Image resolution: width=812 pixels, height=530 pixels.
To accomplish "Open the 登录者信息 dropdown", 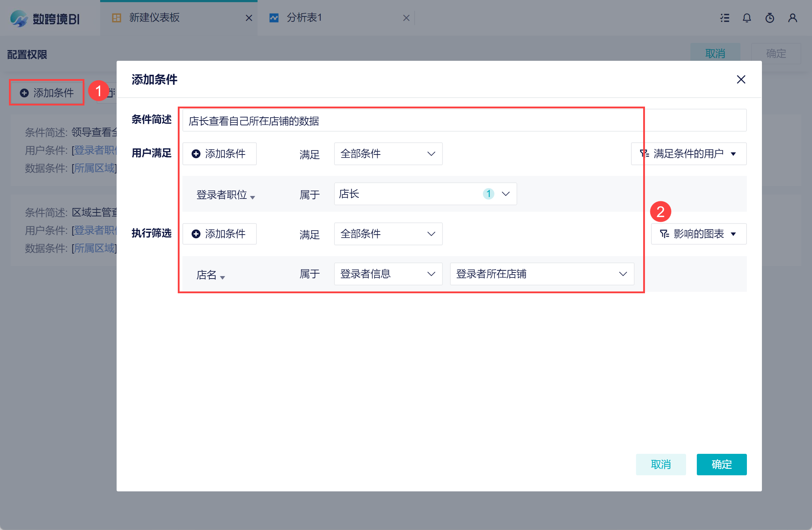I will 388,274.
